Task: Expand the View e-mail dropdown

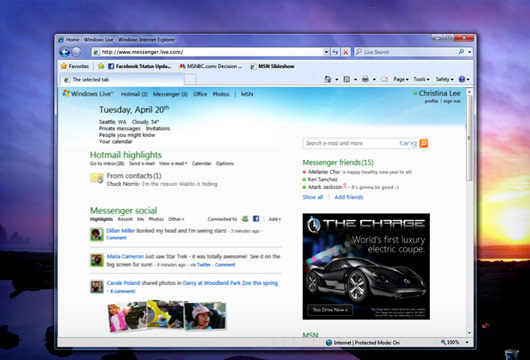Action: click(x=173, y=164)
